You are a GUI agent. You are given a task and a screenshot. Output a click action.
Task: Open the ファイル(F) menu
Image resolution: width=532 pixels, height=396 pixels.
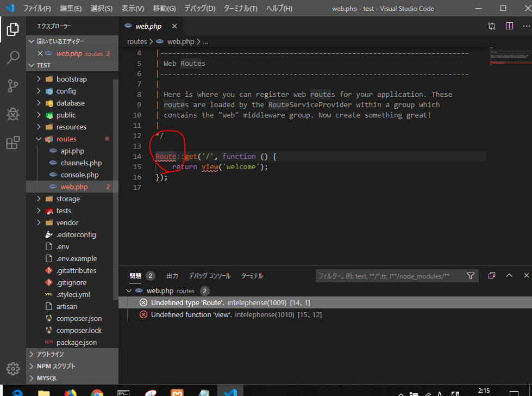click(36, 8)
